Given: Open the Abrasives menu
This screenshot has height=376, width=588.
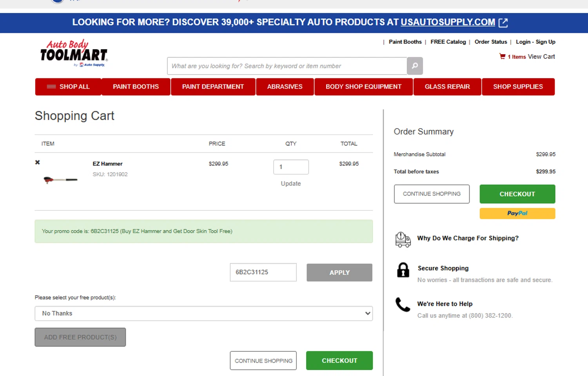Looking at the screenshot, I should coord(285,87).
